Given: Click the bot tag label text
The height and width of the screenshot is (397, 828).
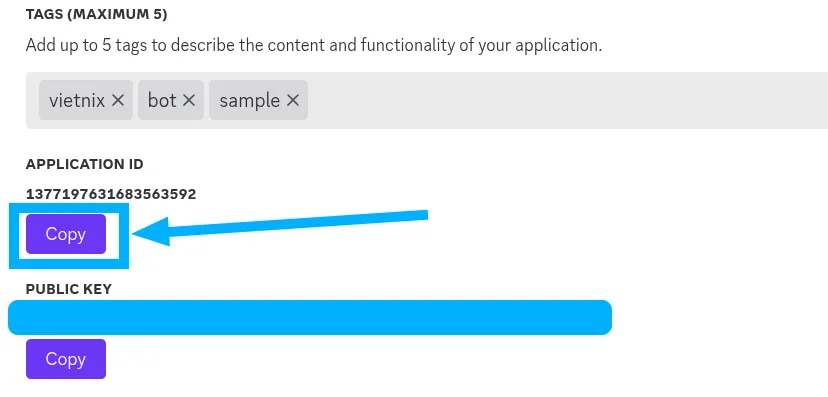Looking at the screenshot, I should pyautogui.click(x=162, y=100).
